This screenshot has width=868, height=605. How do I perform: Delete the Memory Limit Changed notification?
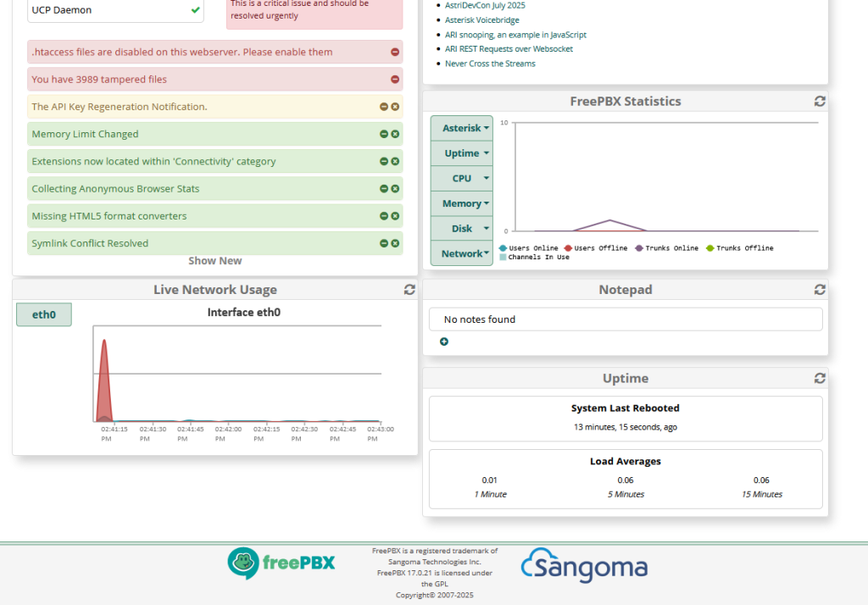click(x=395, y=134)
